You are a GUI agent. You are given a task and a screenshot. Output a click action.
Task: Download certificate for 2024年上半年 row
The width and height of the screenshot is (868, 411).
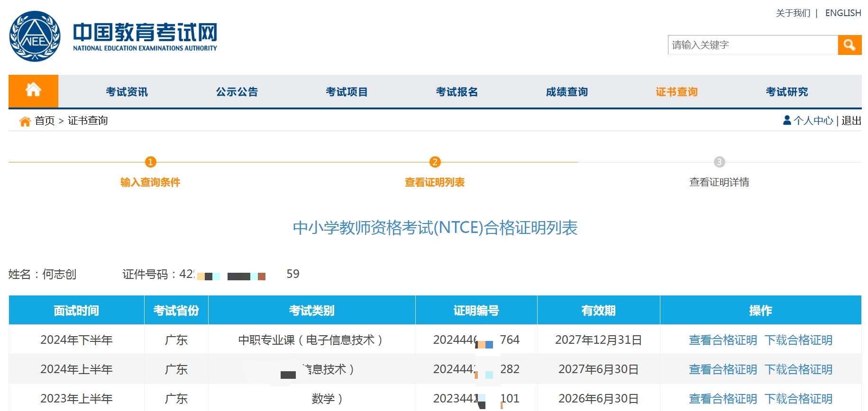(x=798, y=369)
